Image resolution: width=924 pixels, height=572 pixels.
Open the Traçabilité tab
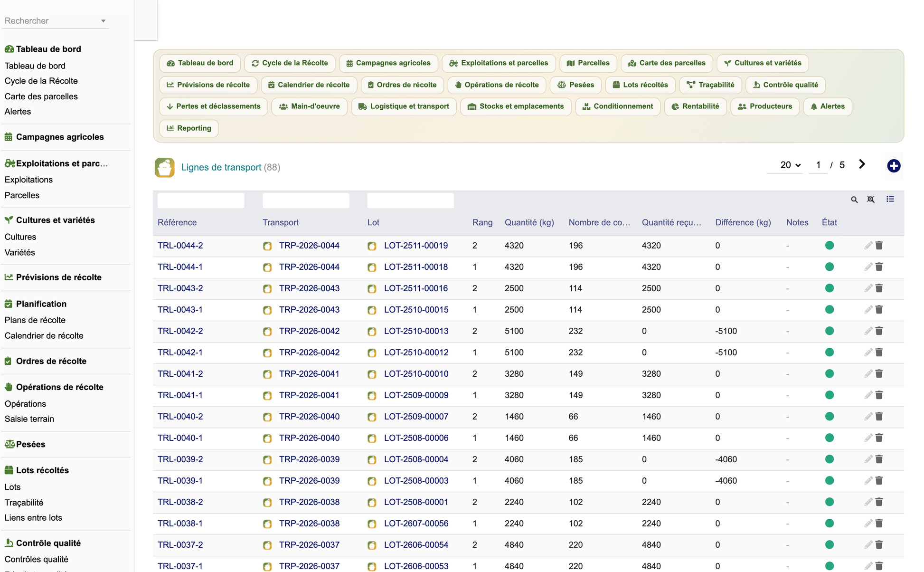coord(711,85)
